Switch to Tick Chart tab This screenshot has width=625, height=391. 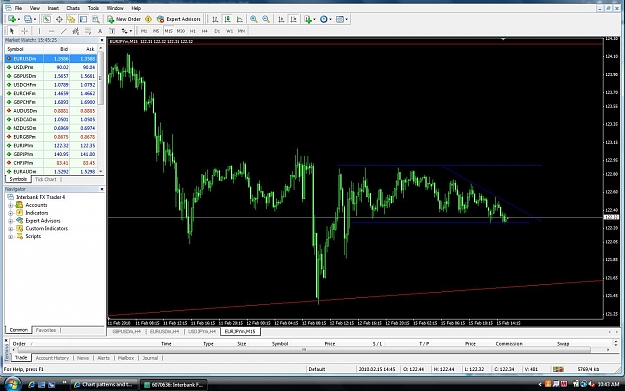(x=45, y=179)
